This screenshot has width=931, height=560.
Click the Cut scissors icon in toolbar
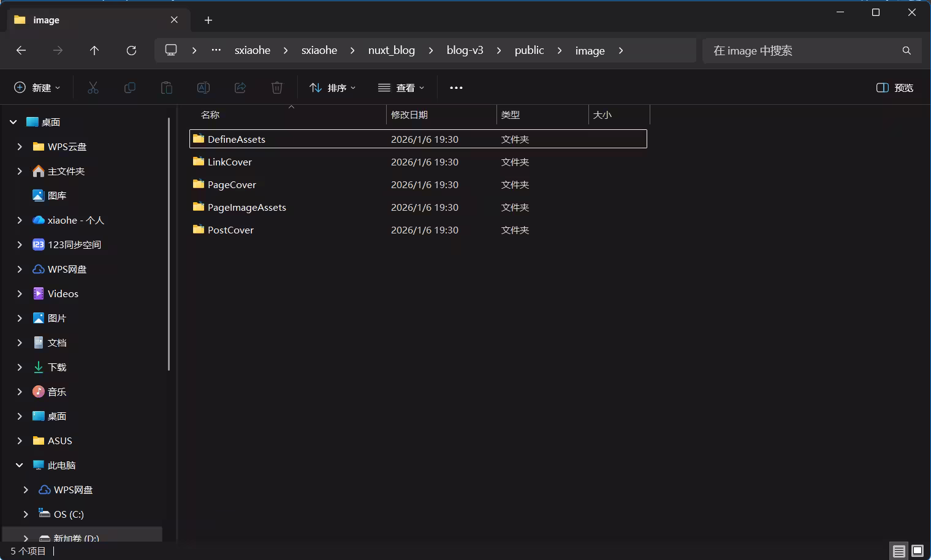(x=93, y=88)
